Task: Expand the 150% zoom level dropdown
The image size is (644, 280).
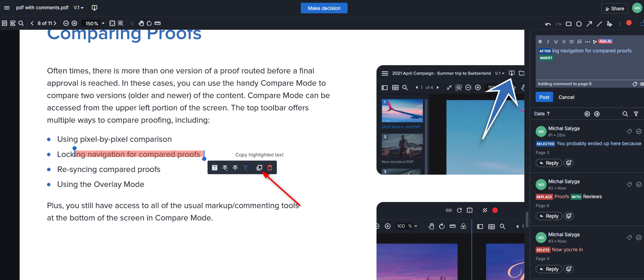Action: tap(103, 23)
